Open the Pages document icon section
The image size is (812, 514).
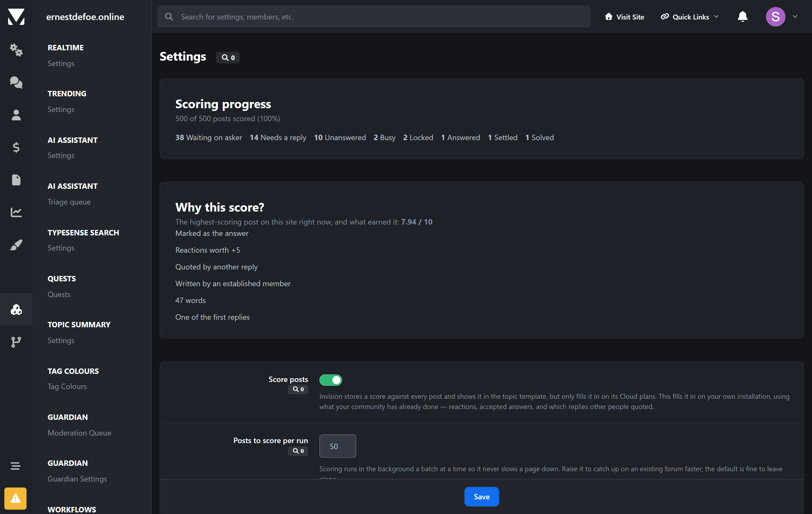[16, 180]
